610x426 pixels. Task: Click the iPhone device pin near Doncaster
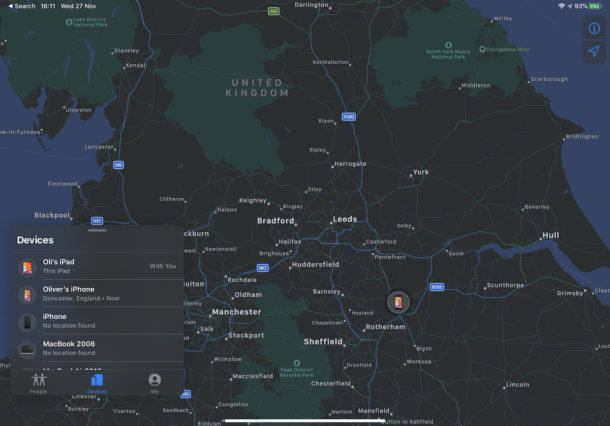point(397,302)
